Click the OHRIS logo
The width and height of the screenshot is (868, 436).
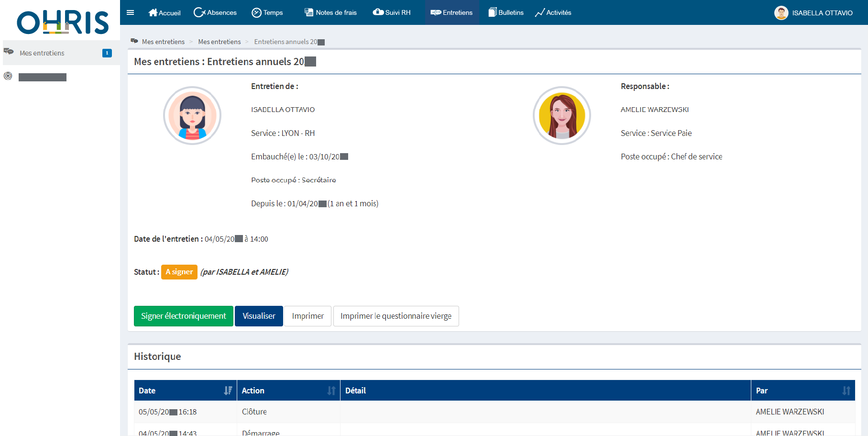pyautogui.click(x=63, y=22)
